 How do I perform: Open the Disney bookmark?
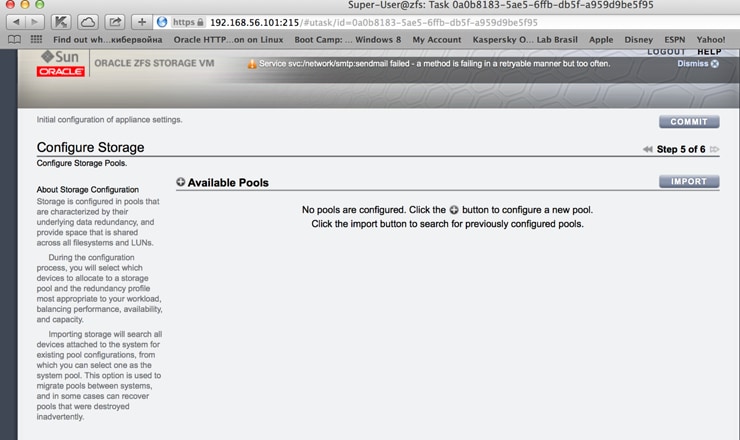[x=639, y=40]
